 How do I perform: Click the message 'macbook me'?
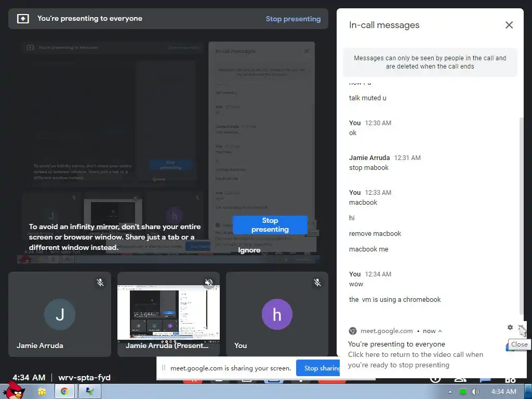368,249
